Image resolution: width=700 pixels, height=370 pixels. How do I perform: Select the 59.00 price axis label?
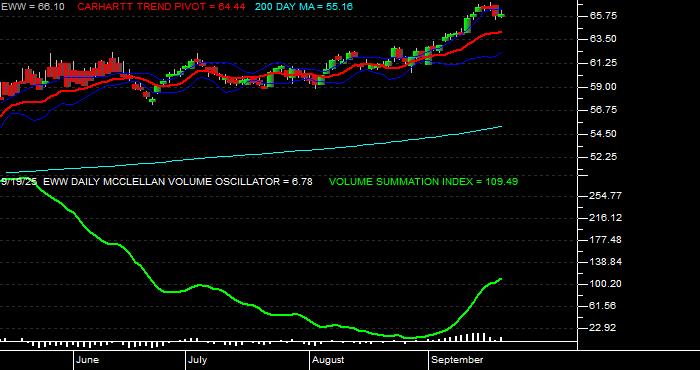coord(604,87)
